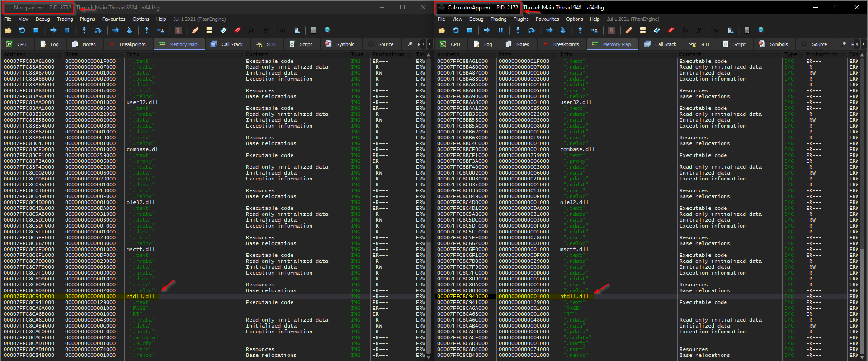Stop debugging in the Notepad.exe window
Image resolution: width=868 pixels, height=361 pixels.
[36, 30]
